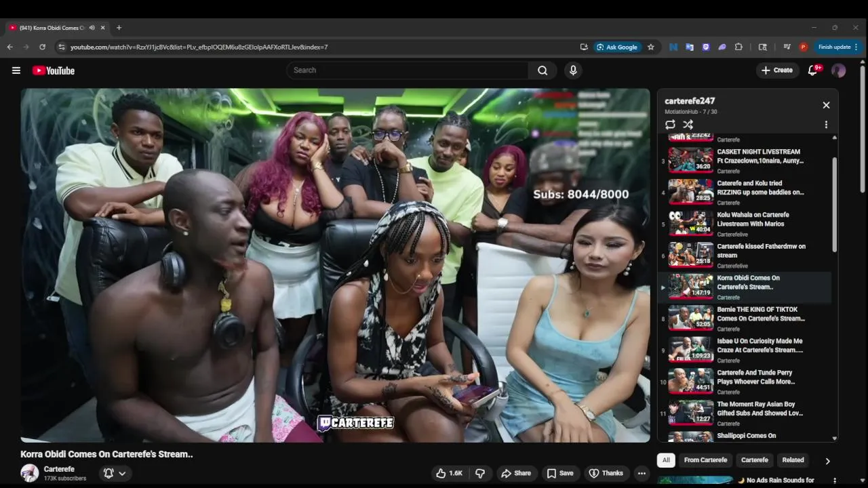Open Chrome's three-dot menu
This screenshot has height=488, width=868.
coord(856,47)
